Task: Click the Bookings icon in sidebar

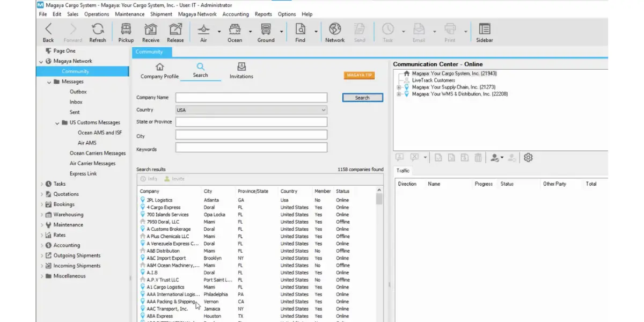Action: [x=49, y=204]
